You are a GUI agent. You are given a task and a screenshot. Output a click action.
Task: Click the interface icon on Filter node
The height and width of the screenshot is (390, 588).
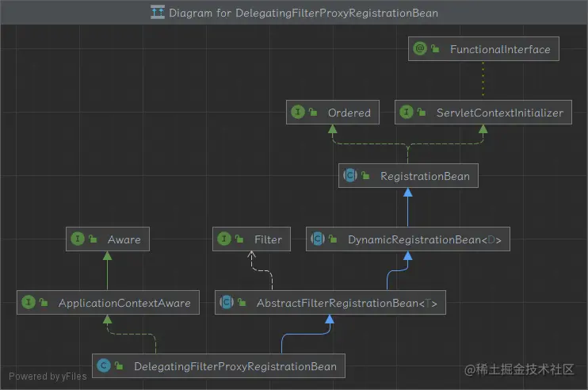tap(224, 239)
